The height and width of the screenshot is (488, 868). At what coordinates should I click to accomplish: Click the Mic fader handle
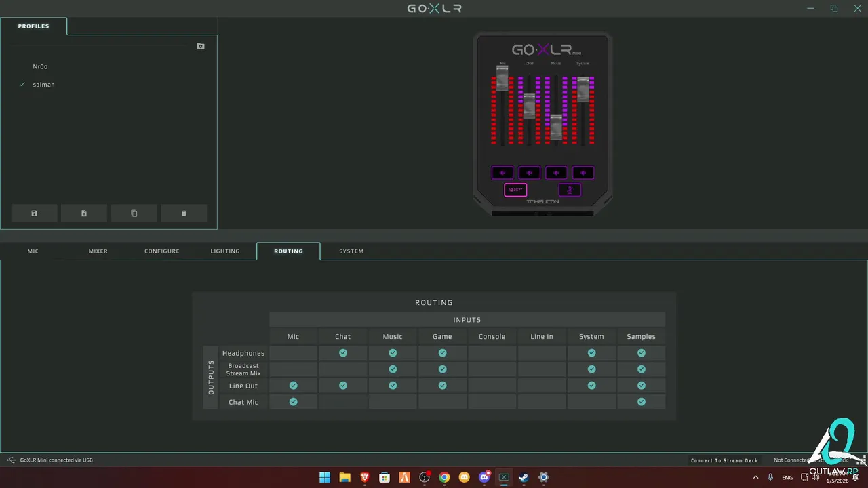502,78
